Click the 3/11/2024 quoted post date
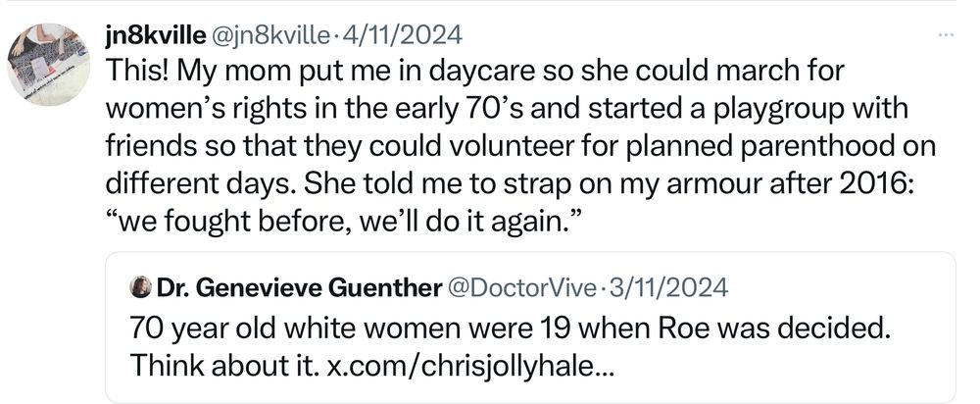Screen dimensions: 980x404 click(668, 287)
